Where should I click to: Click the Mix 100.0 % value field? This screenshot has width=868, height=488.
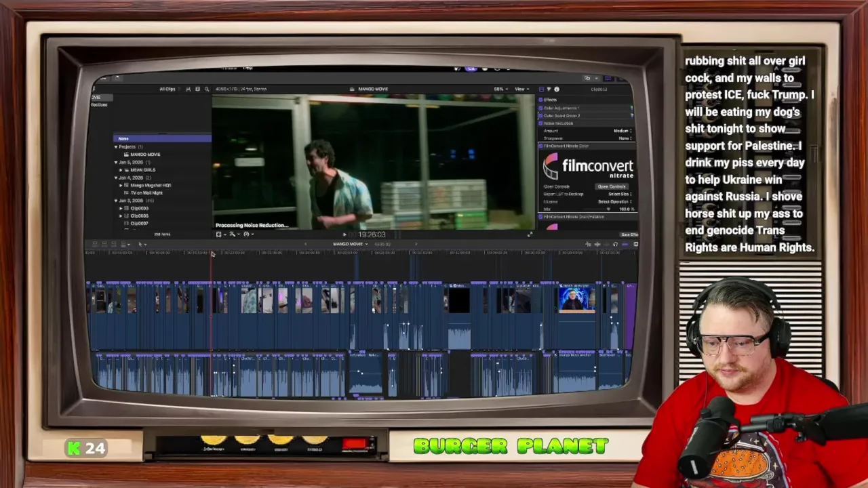[626, 209]
